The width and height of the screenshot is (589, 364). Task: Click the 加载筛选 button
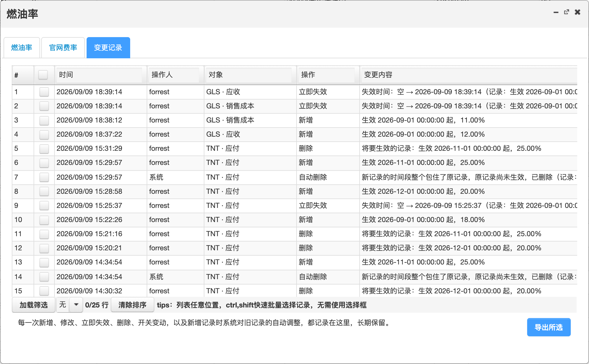click(x=34, y=305)
